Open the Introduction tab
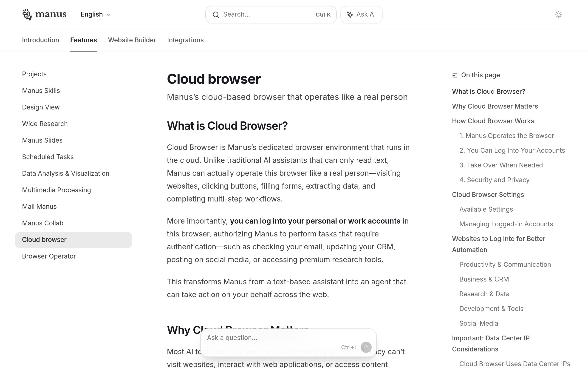588x368 pixels. point(41,40)
